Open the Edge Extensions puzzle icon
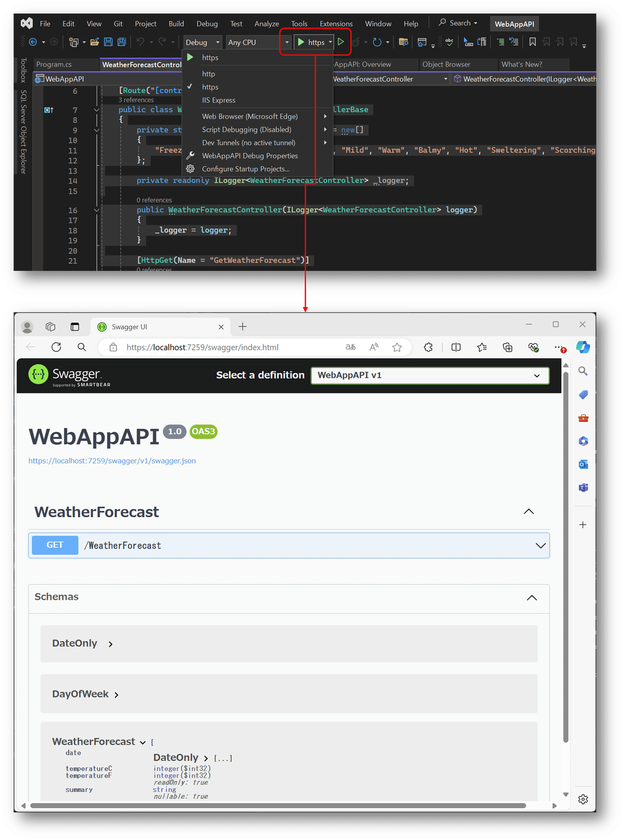Image resolution: width=624 pixels, height=840 pixels. 428,347
